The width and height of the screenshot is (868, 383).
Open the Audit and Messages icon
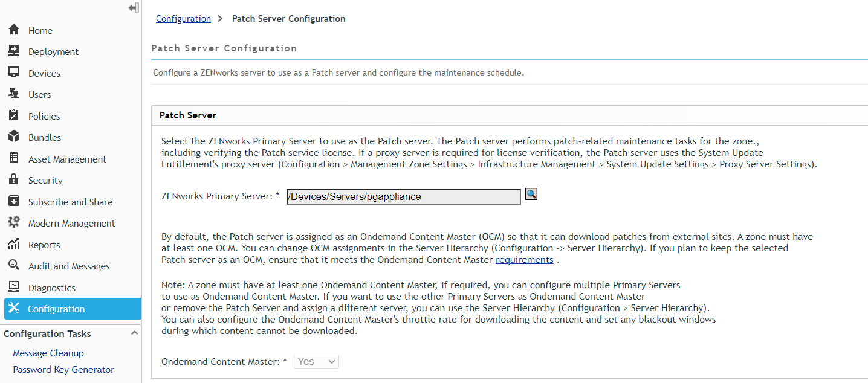coord(13,266)
